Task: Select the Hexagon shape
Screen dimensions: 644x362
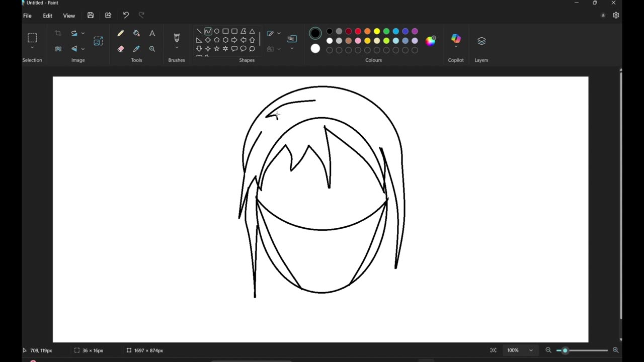Action: [225, 40]
